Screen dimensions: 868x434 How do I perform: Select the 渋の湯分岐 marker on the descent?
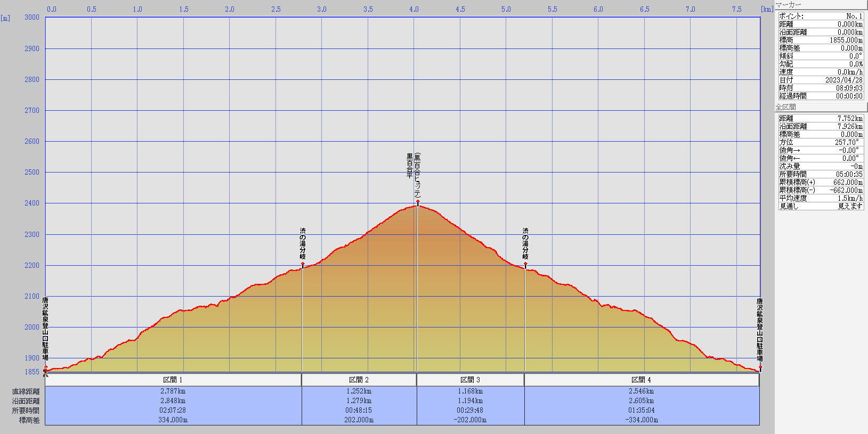(x=525, y=264)
